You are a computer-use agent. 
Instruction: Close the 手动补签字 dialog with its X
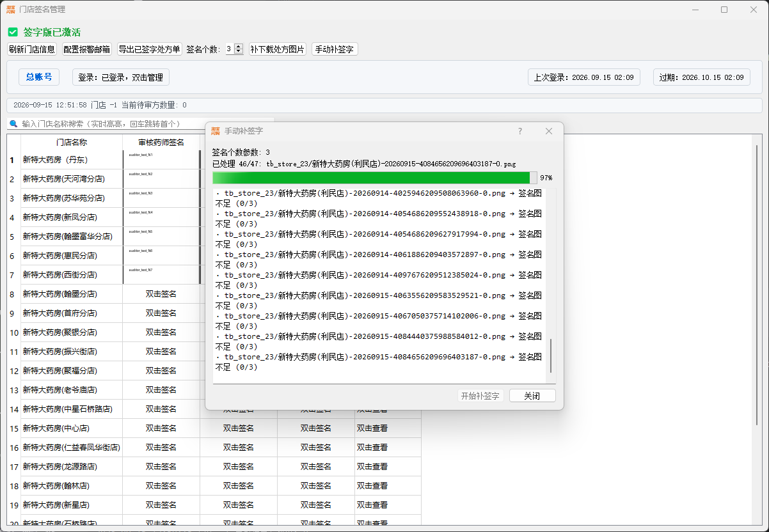coord(549,131)
